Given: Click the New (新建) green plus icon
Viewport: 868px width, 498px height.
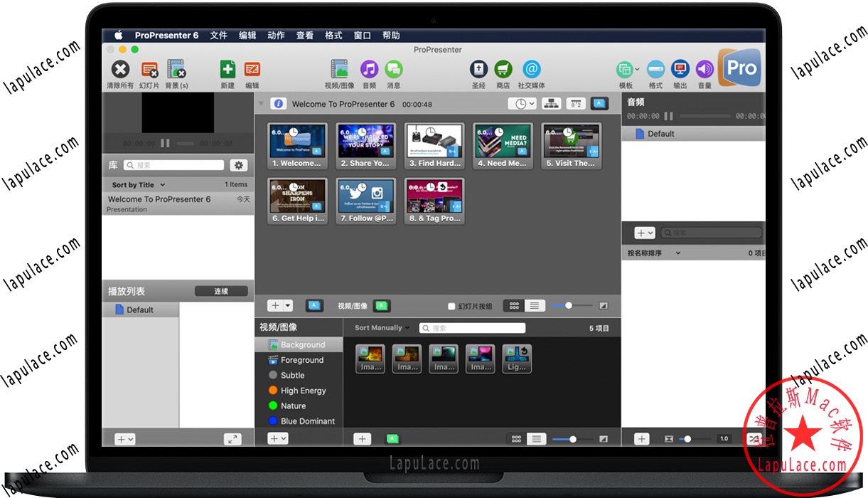Looking at the screenshot, I should coord(227,69).
